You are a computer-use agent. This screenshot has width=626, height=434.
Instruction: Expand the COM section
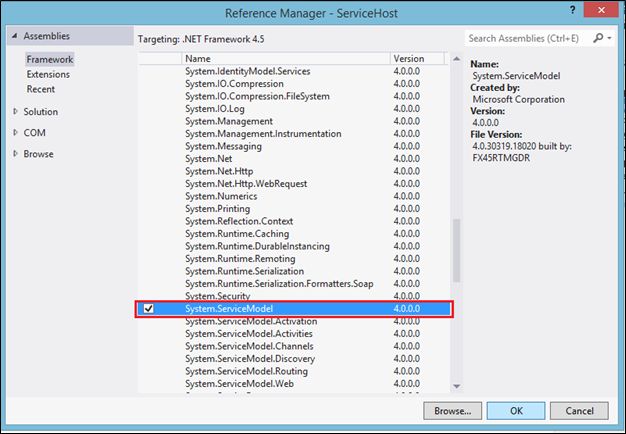click(x=15, y=133)
